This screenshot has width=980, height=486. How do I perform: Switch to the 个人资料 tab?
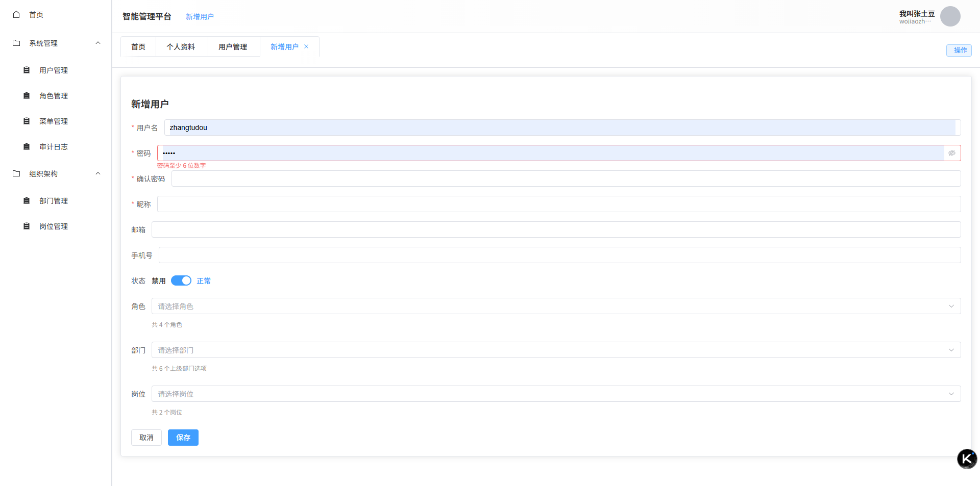[x=181, y=46]
